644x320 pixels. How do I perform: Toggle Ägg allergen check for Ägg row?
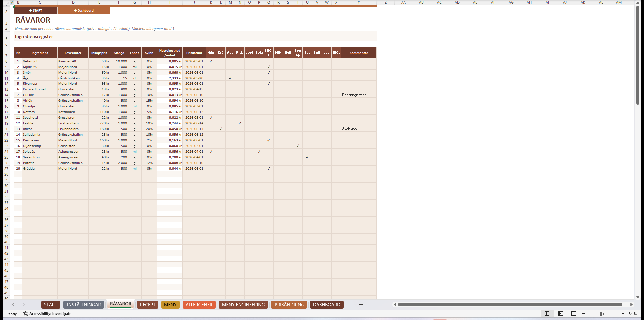pyautogui.click(x=230, y=78)
